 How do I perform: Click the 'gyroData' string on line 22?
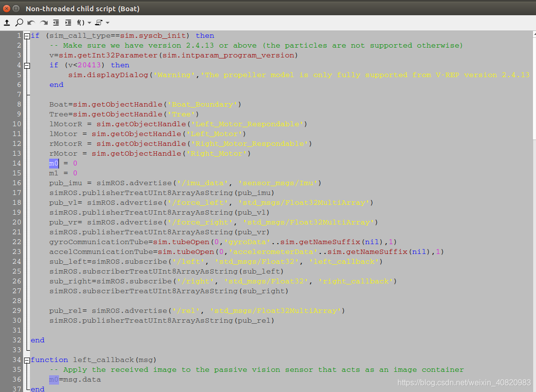(247, 242)
